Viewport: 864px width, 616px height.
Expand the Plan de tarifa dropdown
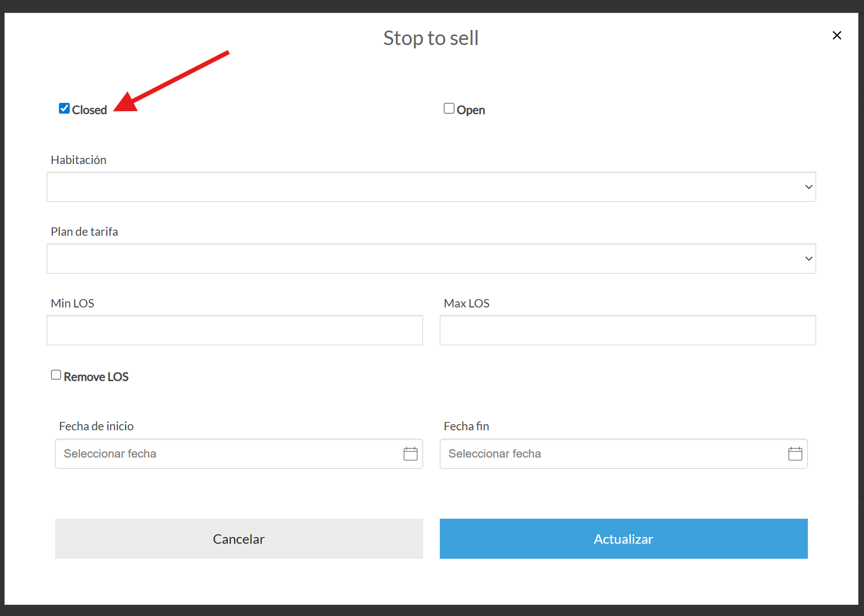point(431,259)
